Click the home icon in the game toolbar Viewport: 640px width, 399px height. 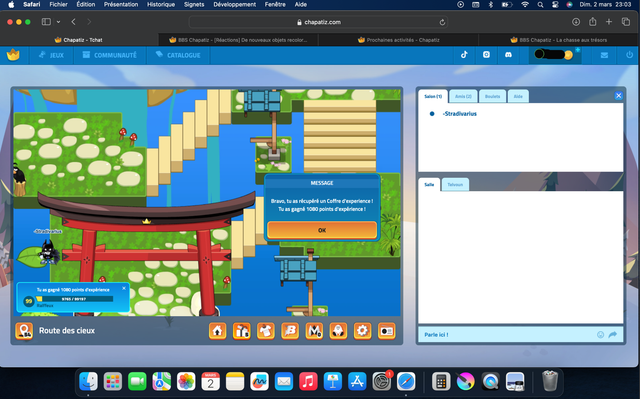pyautogui.click(x=218, y=331)
